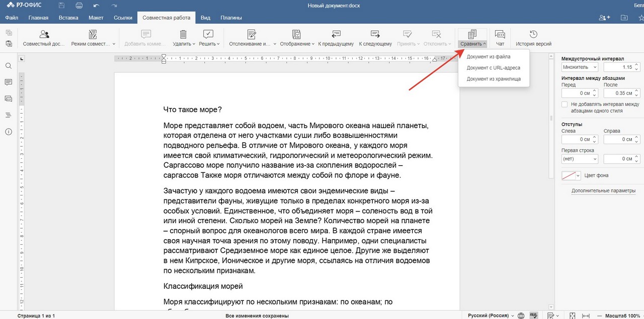Screen dimensions: 644x319
Task: Open version history (История версий)
Action: click(533, 38)
